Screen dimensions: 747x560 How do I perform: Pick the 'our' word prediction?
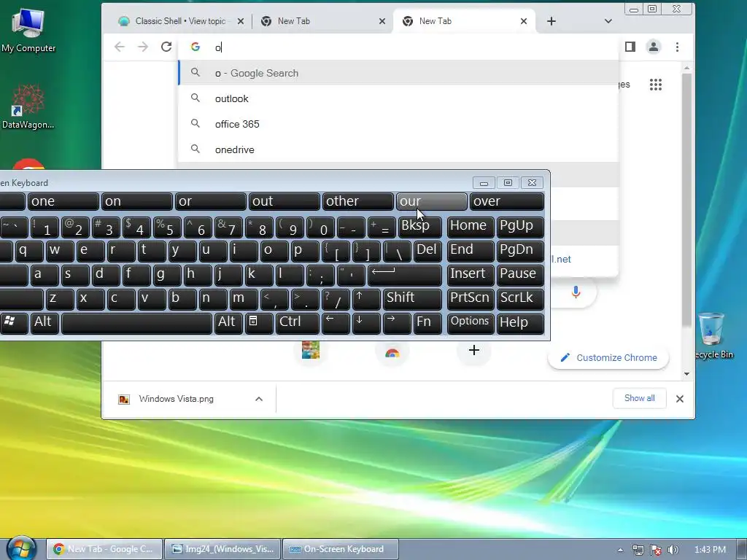[x=432, y=201]
